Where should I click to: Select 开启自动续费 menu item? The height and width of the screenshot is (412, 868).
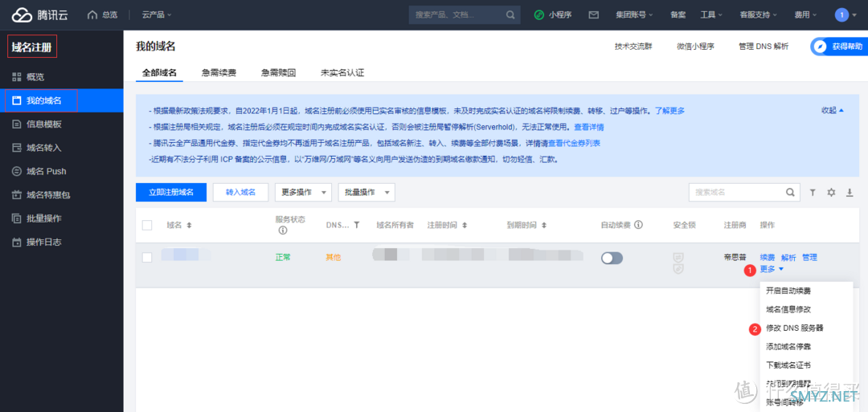788,291
